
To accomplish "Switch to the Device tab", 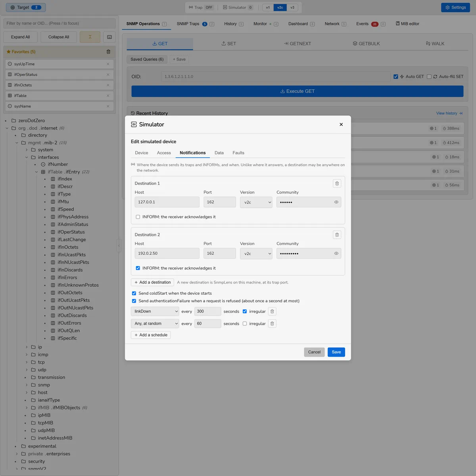I will click(x=142, y=153).
